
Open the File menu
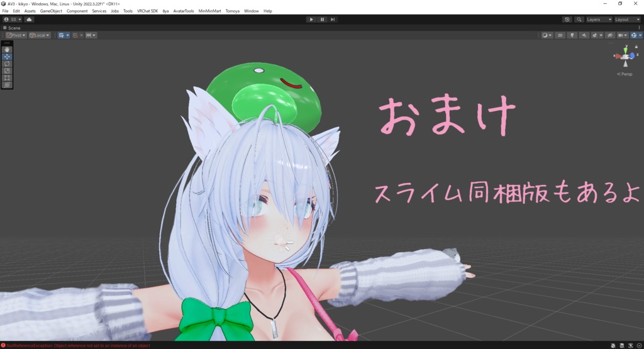coord(5,11)
